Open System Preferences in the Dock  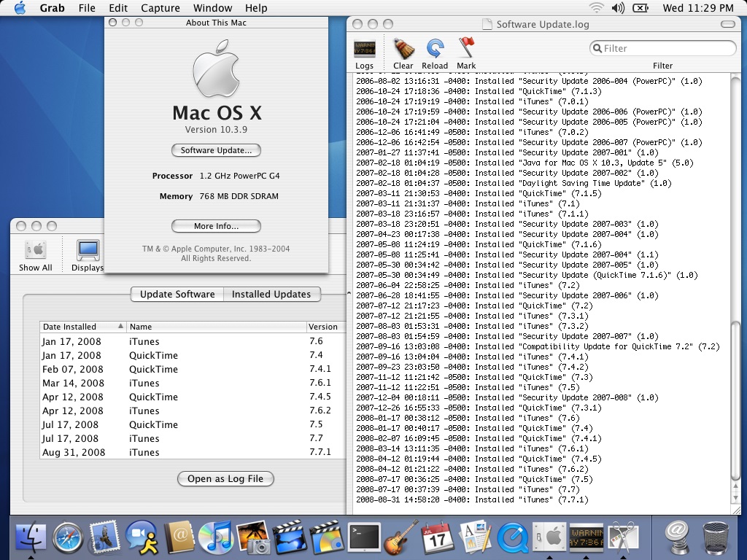tap(549, 537)
